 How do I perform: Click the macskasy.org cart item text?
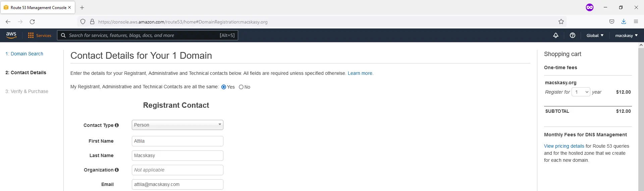(x=561, y=83)
